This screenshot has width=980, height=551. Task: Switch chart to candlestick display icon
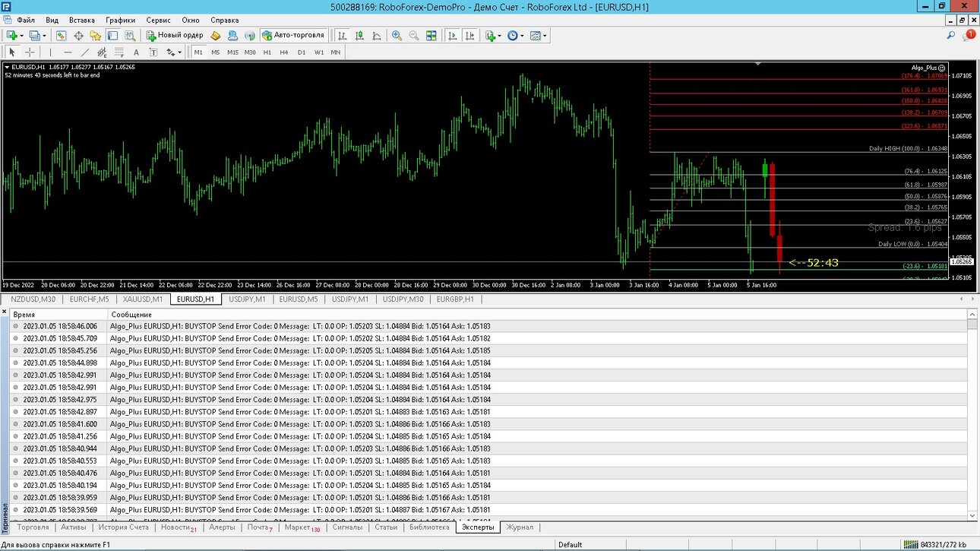359,36
